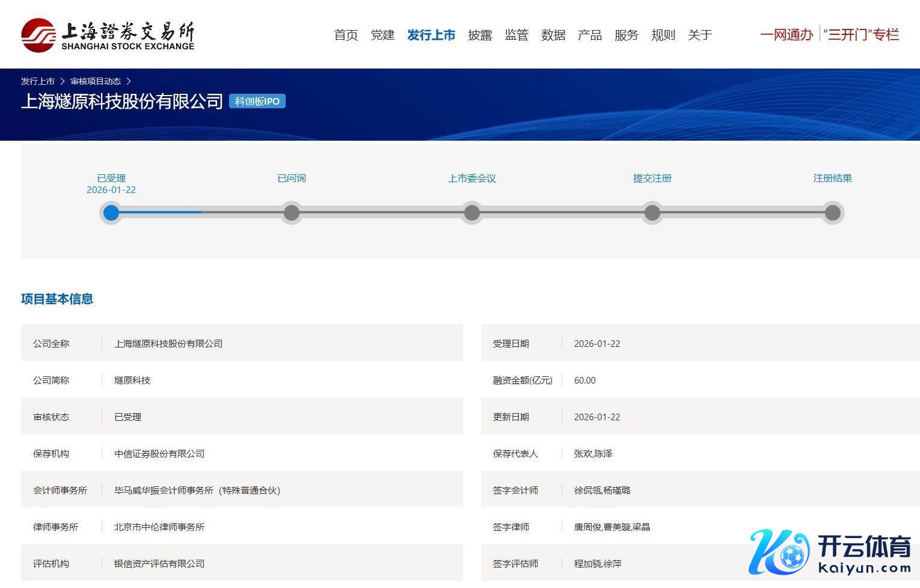
Task: Click the Shanghai Stock Exchange logo
Action: 108,35
